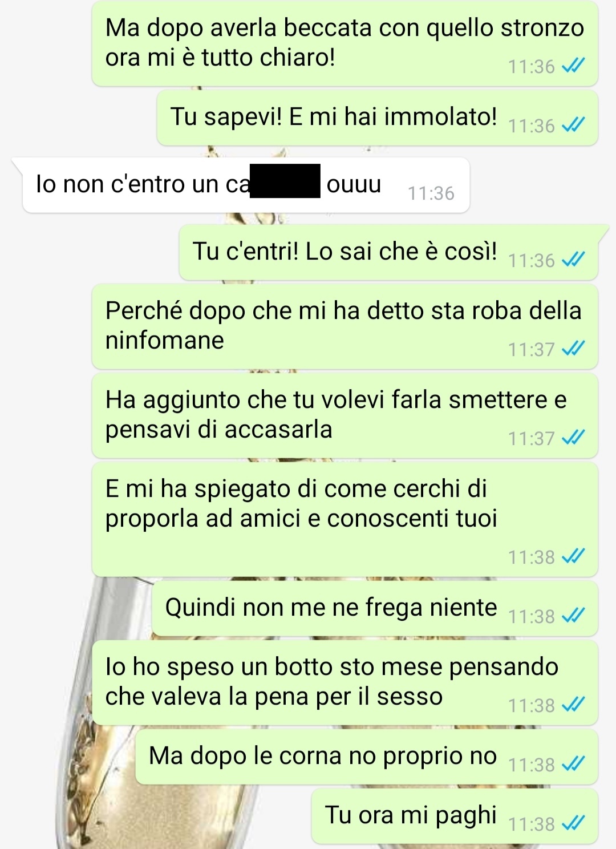Tap the message 'Ma dopo averla beccata con quello stronzo'

pyautogui.click(x=345, y=43)
